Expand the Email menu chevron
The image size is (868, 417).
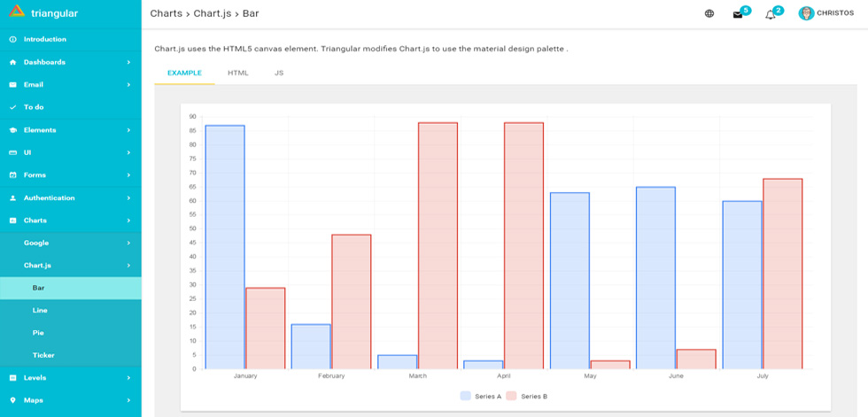(x=128, y=85)
